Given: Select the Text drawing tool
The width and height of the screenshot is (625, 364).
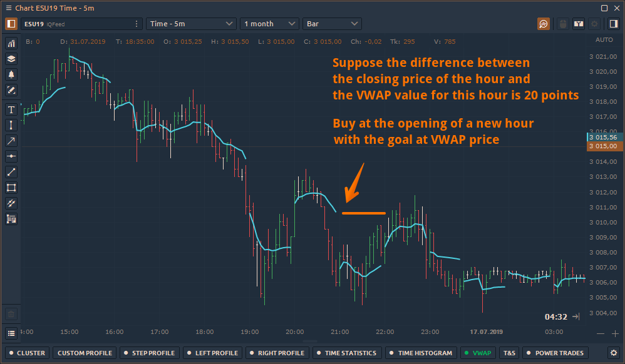Looking at the screenshot, I should [11, 110].
